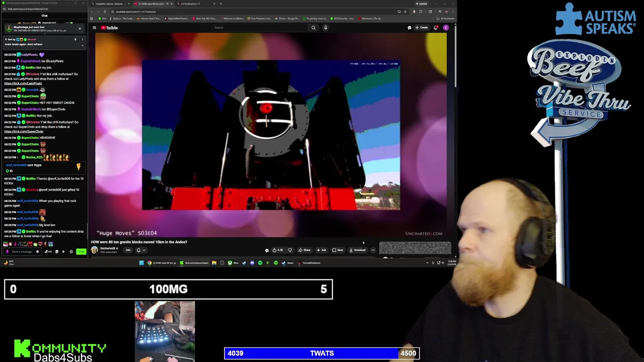The height and width of the screenshot is (362, 644).
Task: Click the Ask button under video
Action: [x=321, y=250]
